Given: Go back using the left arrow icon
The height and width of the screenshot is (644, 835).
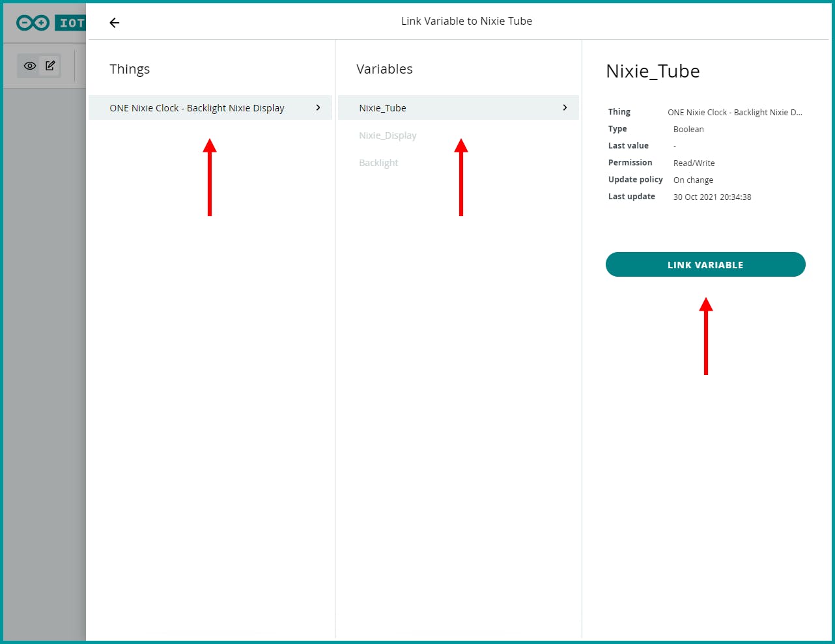Looking at the screenshot, I should (115, 23).
